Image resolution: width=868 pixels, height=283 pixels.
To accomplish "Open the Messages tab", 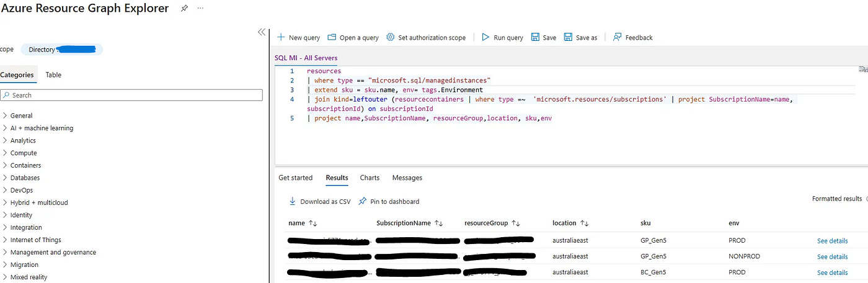I will [407, 178].
